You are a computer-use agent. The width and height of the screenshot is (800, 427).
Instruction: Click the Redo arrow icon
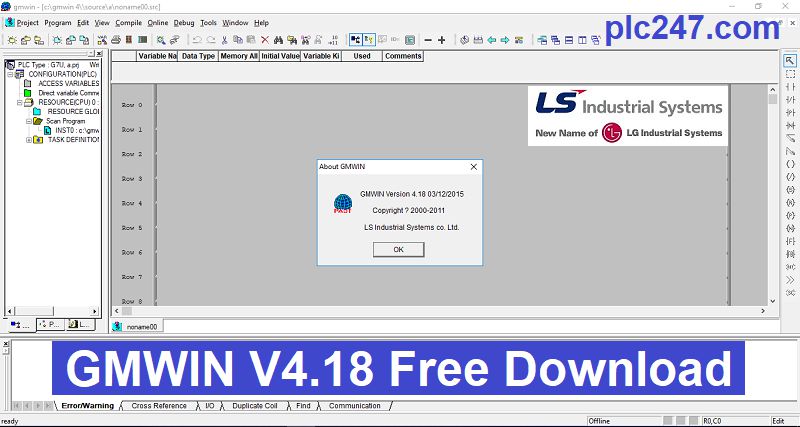tap(211, 40)
